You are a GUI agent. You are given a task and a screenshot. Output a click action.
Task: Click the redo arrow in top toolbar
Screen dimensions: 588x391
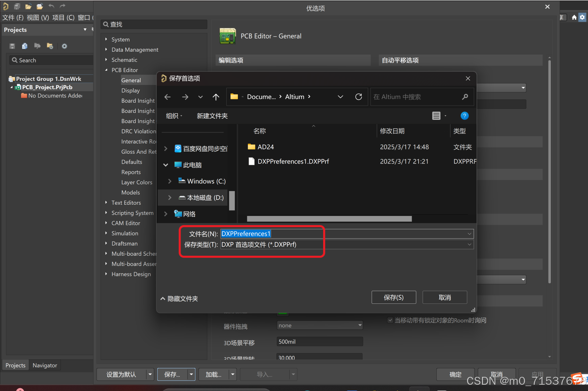(63, 6)
